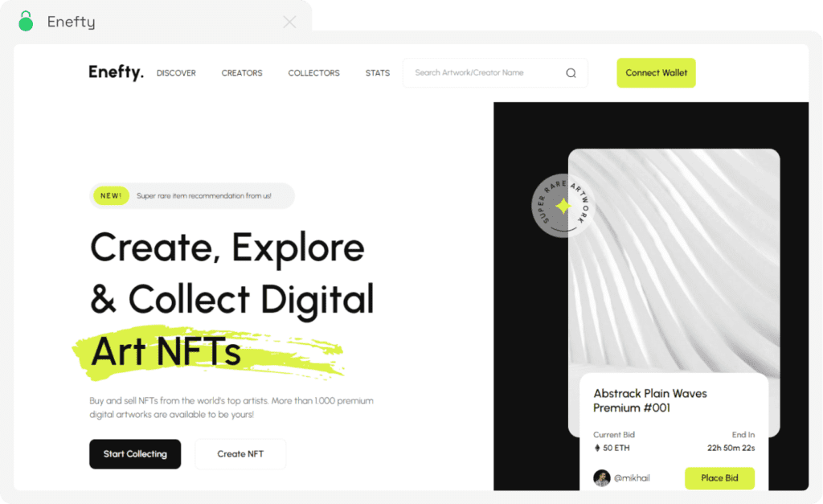Click the Start Collecting button

click(x=135, y=454)
